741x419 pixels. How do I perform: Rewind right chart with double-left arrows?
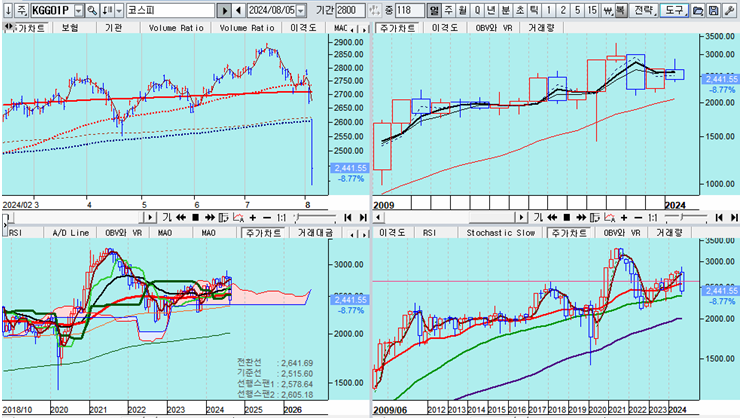552,217
